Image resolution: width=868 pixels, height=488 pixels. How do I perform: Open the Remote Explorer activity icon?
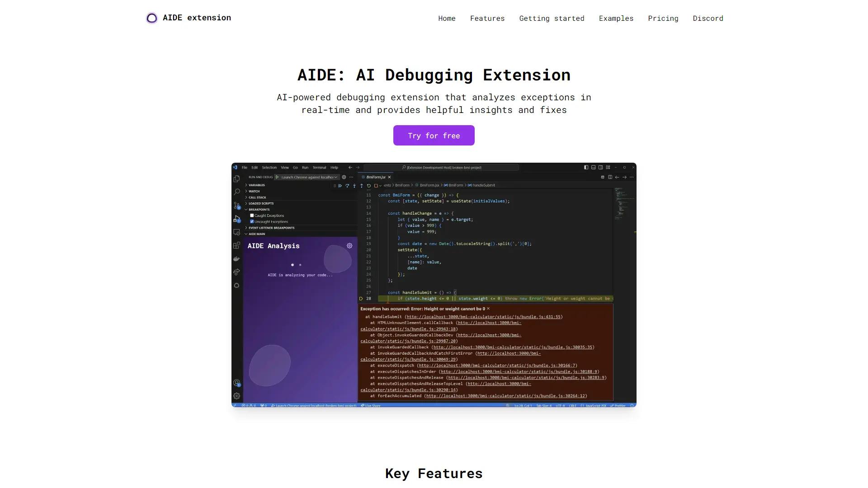(236, 232)
